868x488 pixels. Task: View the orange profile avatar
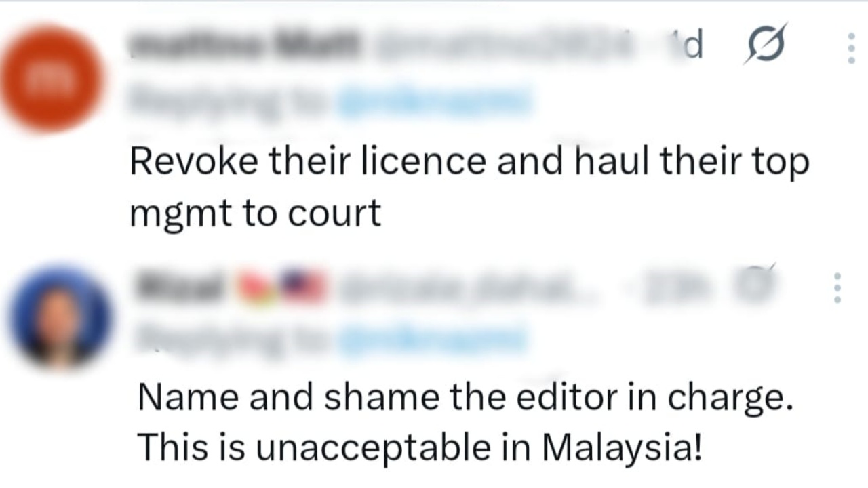pyautogui.click(x=52, y=79)
